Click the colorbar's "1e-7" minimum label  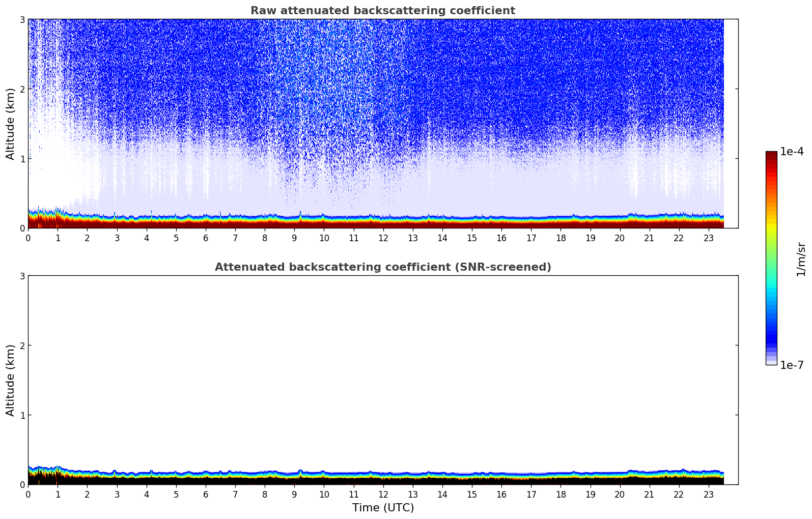tap(792, 365)
